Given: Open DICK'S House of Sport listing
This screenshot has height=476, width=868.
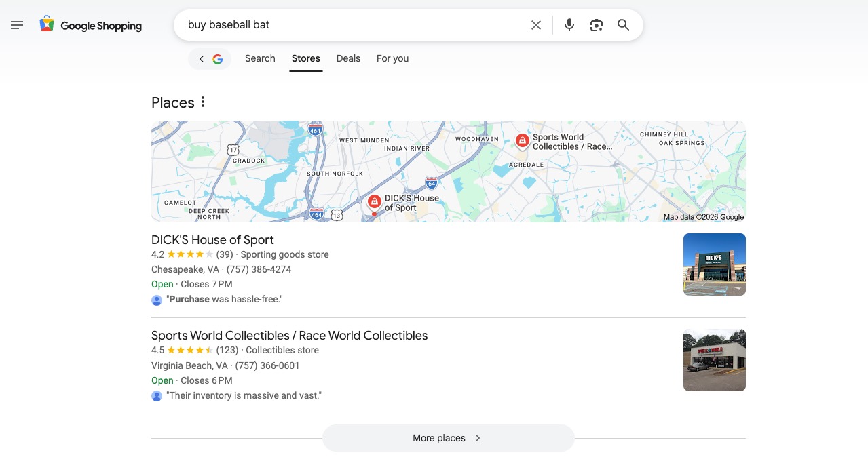Looking at the screenshot, I should pyautogui.click(x=212, y=240).
